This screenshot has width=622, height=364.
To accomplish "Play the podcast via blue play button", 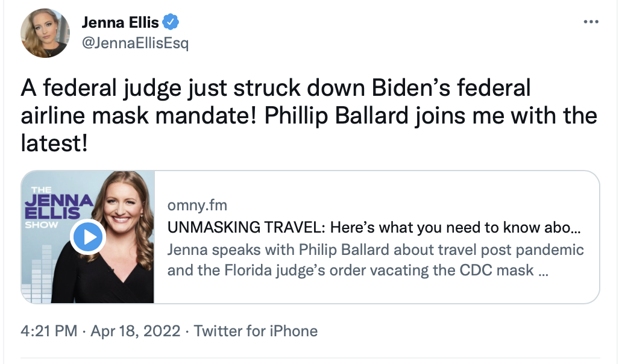I will (x=87, y=237).
